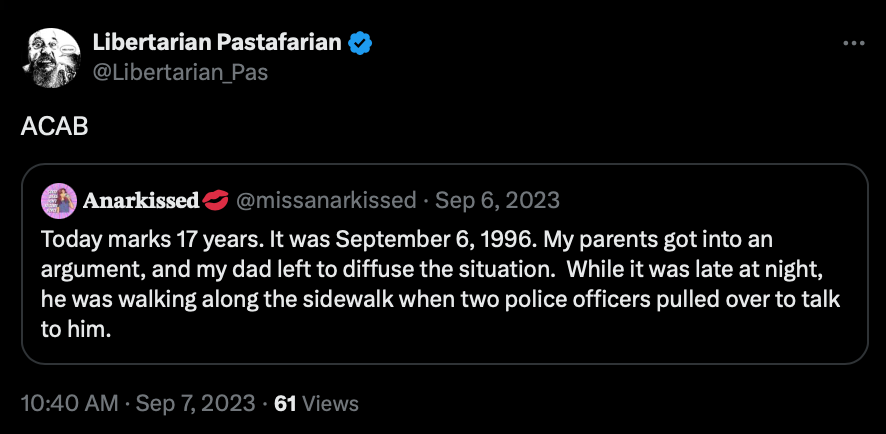The height and width of the screenshot is (434, 886).
Task: Click the bold "61" view count
Action: (285, 404)
